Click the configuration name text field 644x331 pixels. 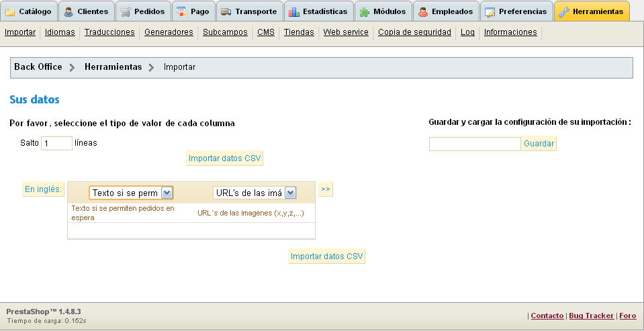tap(475, 144)
